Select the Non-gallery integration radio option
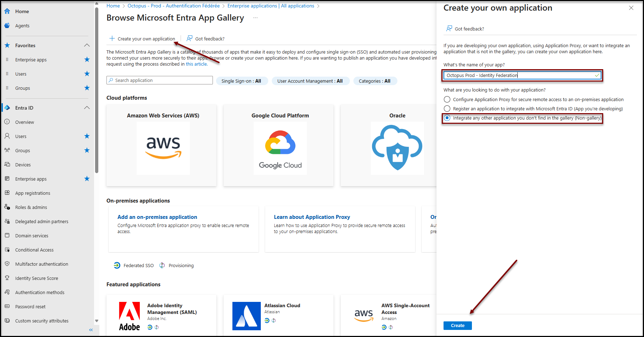The width and height of the screenshot is (644, 337). [447, 118]
